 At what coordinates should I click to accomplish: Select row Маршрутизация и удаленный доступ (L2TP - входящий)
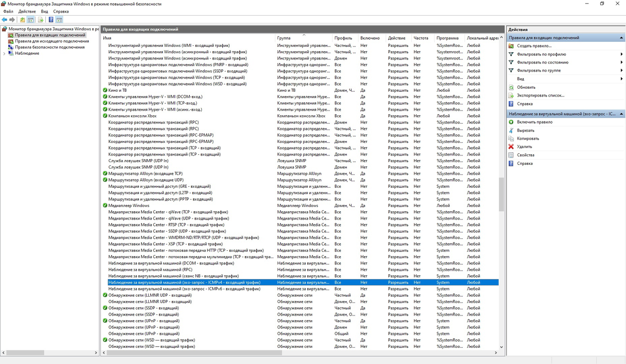pyautogui.click(x=299, y=192)
